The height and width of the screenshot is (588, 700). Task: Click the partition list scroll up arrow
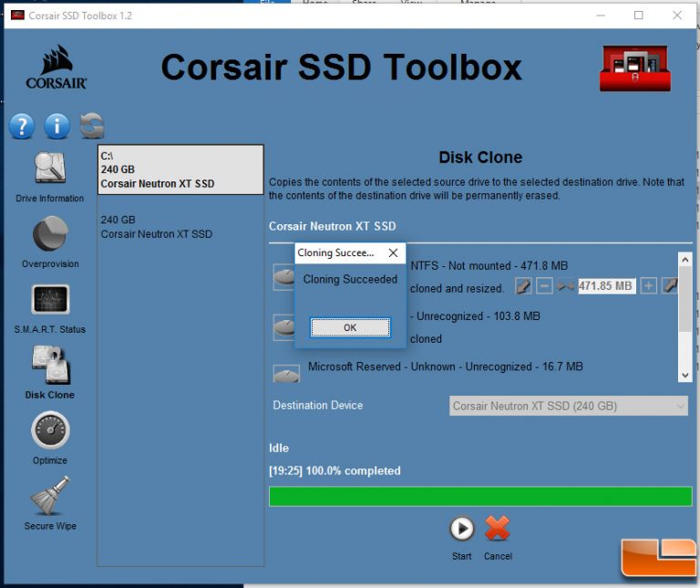pyautogui.click(x=685, y=260)
